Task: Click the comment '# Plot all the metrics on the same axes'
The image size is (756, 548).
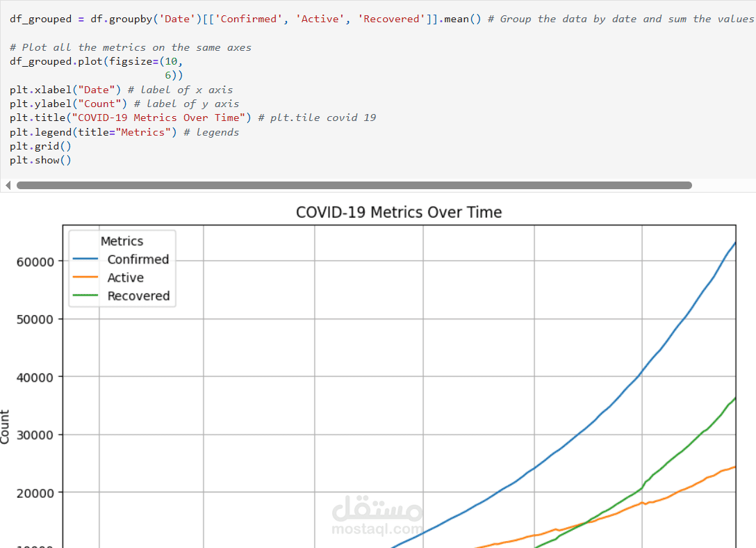Action: point(130,47)
